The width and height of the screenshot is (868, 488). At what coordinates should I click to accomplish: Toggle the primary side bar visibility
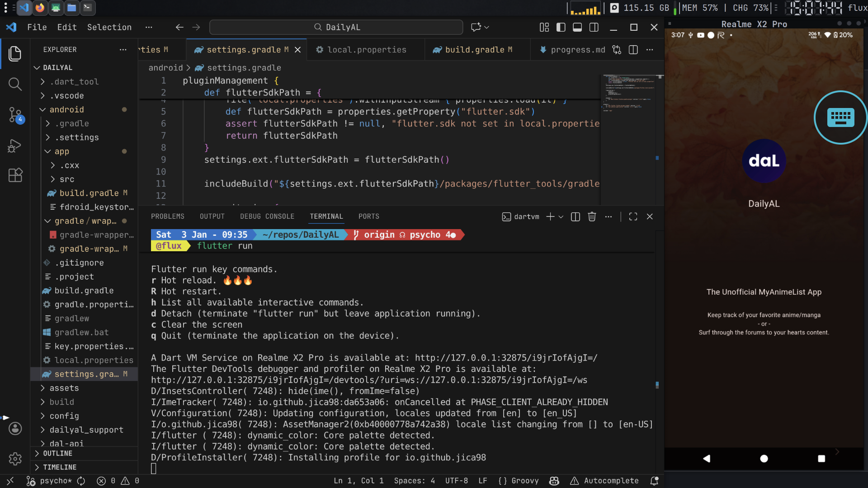(x=561, y=28)
